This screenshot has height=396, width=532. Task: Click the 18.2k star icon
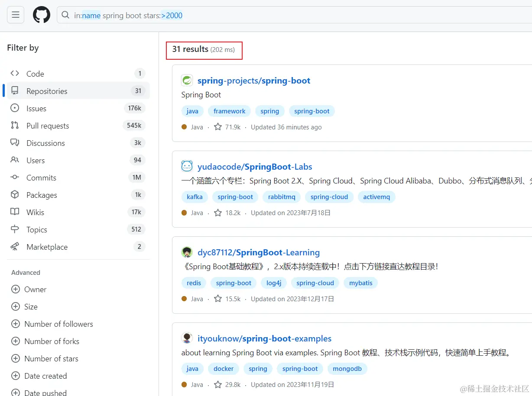218,212
